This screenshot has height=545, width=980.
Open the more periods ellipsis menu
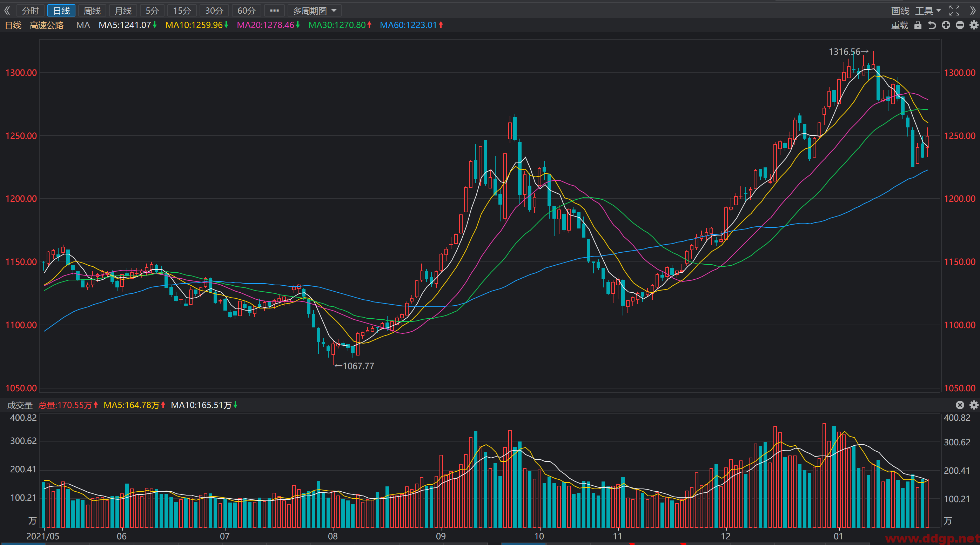(x=274, y=11)
